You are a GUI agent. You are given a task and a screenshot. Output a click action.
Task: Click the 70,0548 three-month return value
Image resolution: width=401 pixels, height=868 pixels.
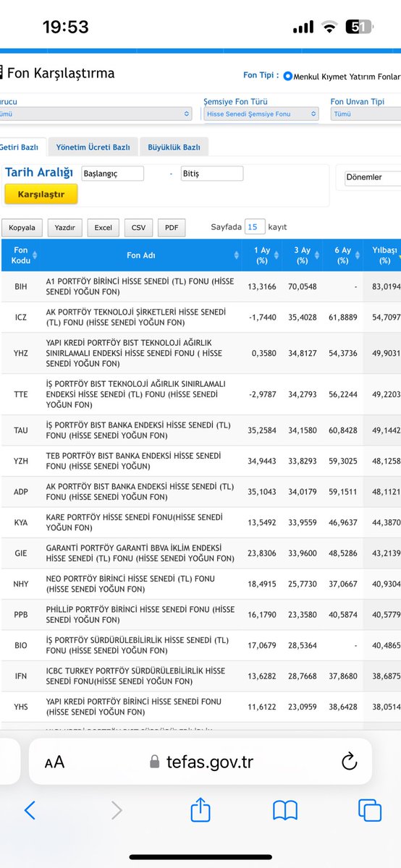[302, 286]
